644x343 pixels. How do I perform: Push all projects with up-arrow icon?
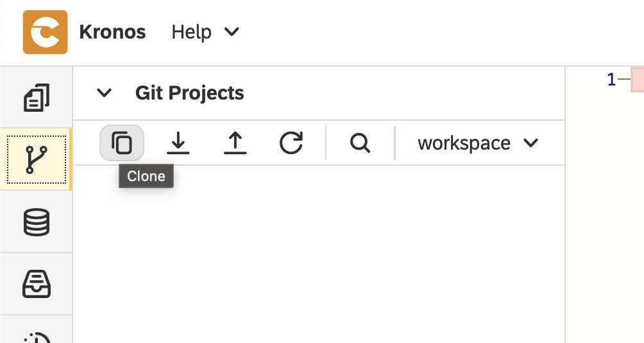point(235,143)
